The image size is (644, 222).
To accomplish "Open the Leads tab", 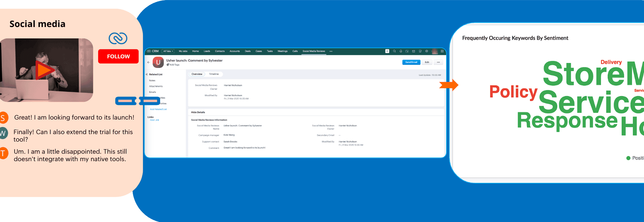I will [207, 51].
